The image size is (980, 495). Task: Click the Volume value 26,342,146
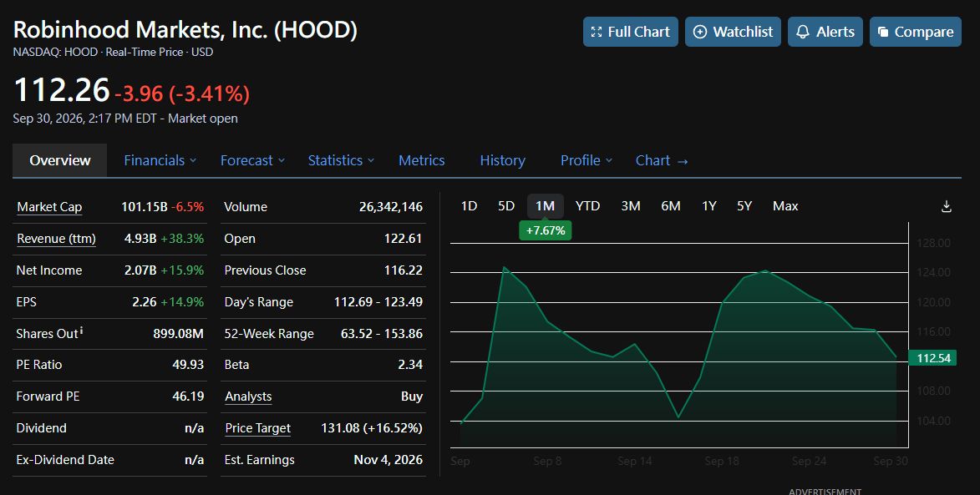click(x=391, y=207)
